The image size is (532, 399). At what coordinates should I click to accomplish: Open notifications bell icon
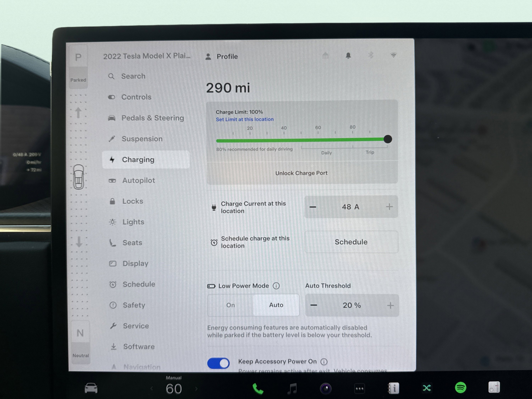coord(348,56)
